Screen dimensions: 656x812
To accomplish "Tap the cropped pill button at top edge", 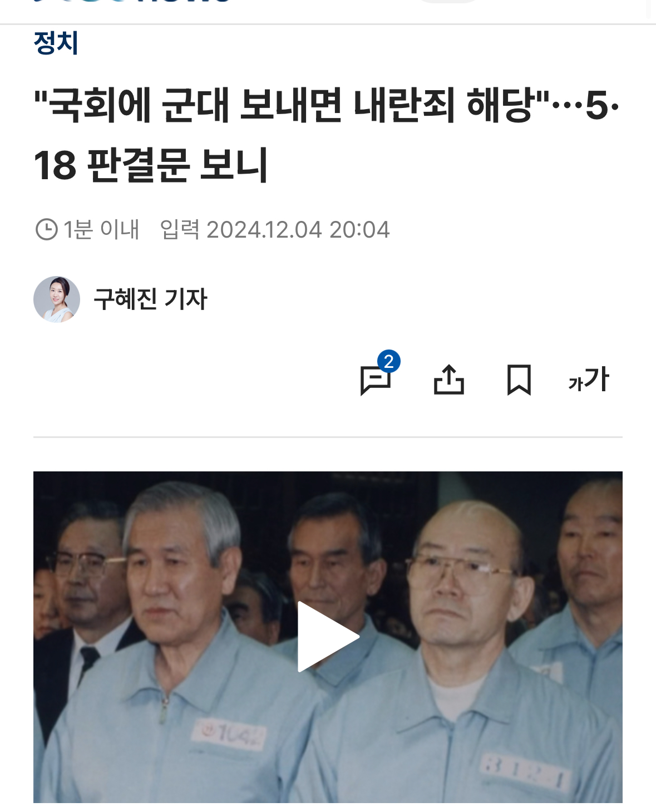I will point(448,2).
